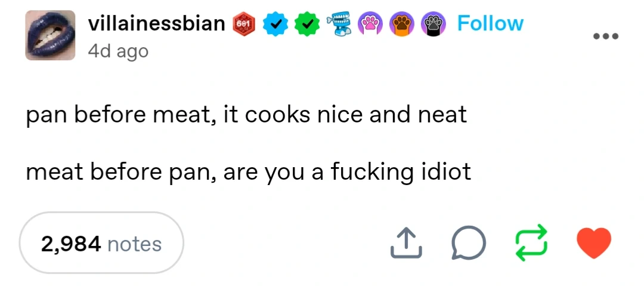This screenshot has width=644, height=286.
Task: Click the blue checkmark badge
Action: (275, 24)
